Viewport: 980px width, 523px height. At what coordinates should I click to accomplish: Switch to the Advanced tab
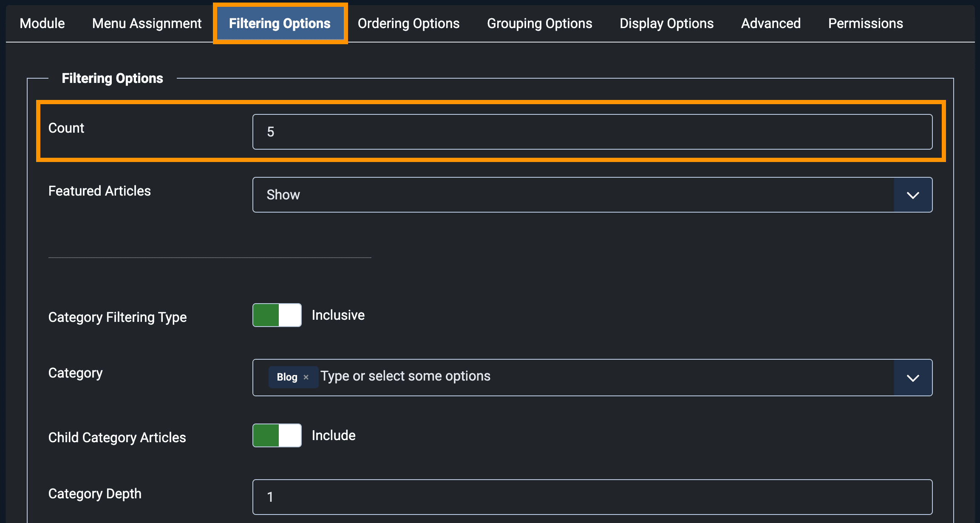[770, 23]
